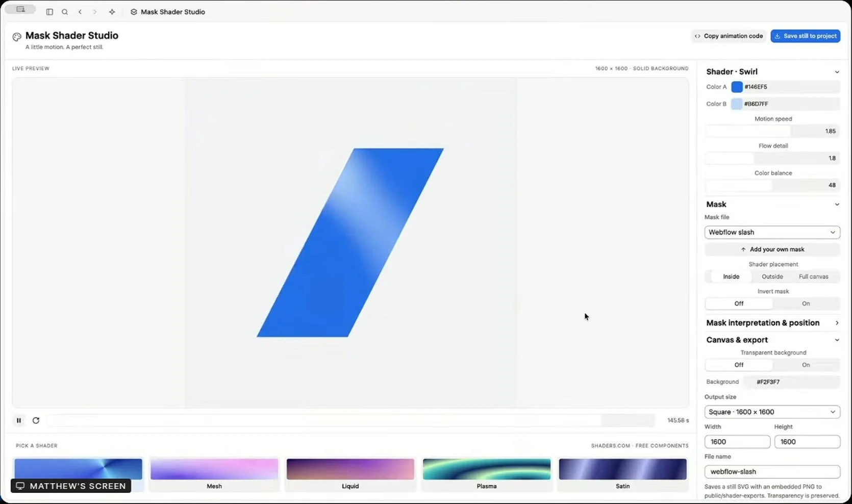This screenshot has width=852, height=504.
Task: Click the sparkle icon in the top bar
Action: (x=112, y=12)
